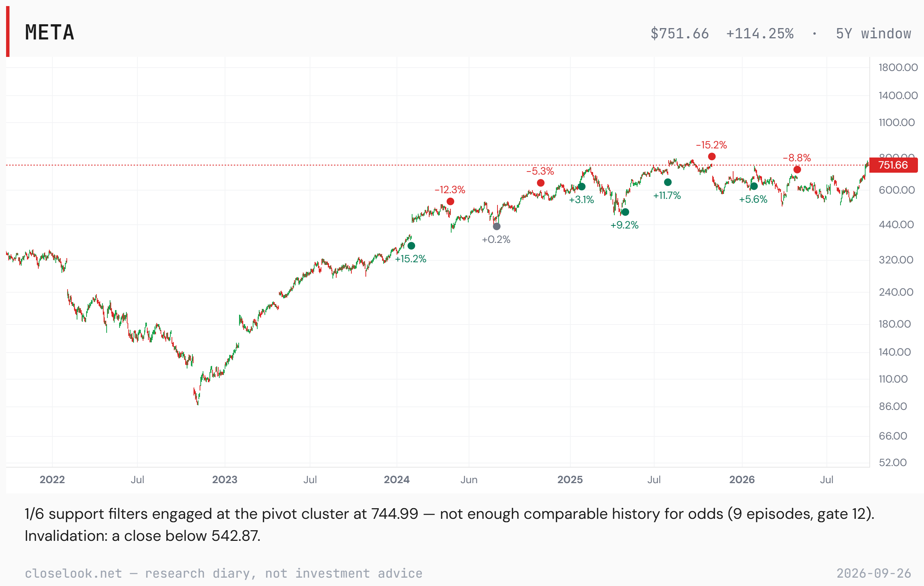Click the 86.00 y-axis label
This screenshot has width=924, height=586.
pyautogui.click(x=893, y=406)
